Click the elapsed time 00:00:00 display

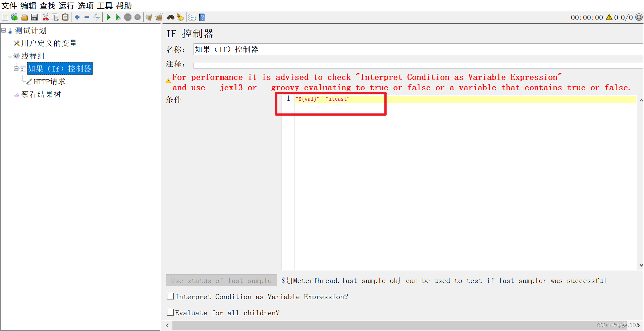(587, 17)
